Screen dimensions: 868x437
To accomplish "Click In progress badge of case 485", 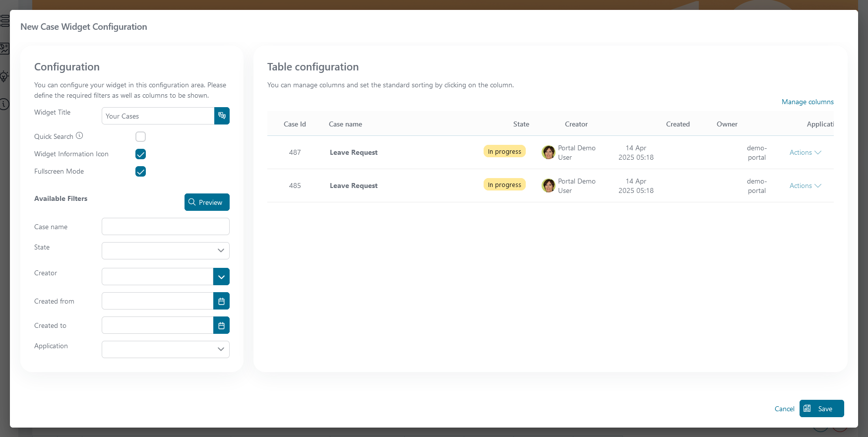I will 504,185.
